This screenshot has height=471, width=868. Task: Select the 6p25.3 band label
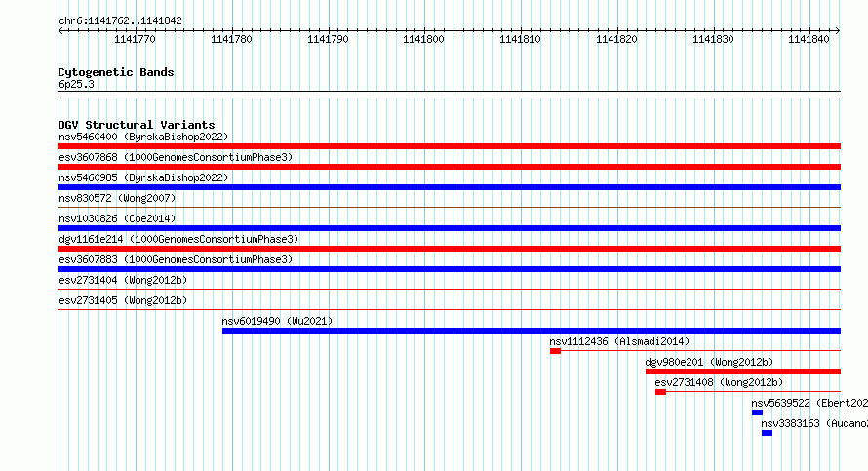coord(76,84)
